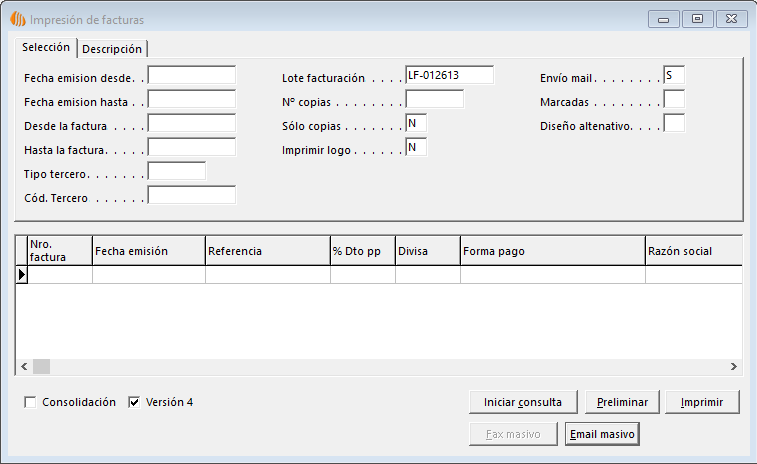The height and width of the screenshot is (464, 757).
Task: Click the Imprimir button
Action: pos(702,402)
